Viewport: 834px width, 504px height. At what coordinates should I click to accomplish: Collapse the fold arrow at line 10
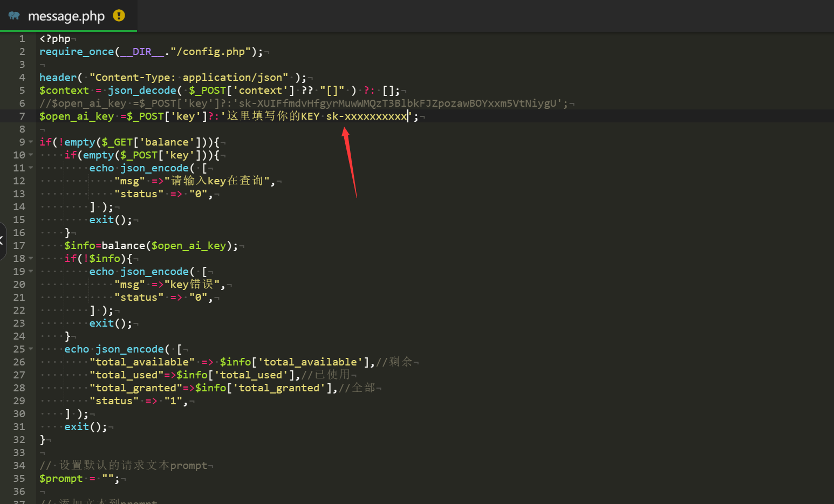coord(31,155)
